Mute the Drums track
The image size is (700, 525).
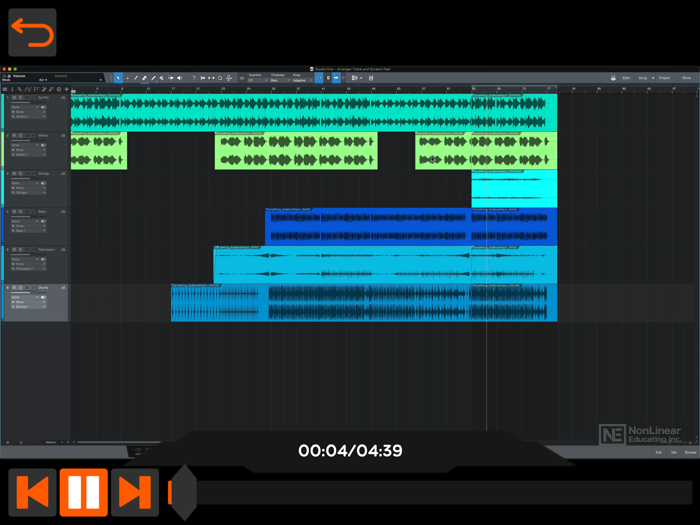[14, 288]
